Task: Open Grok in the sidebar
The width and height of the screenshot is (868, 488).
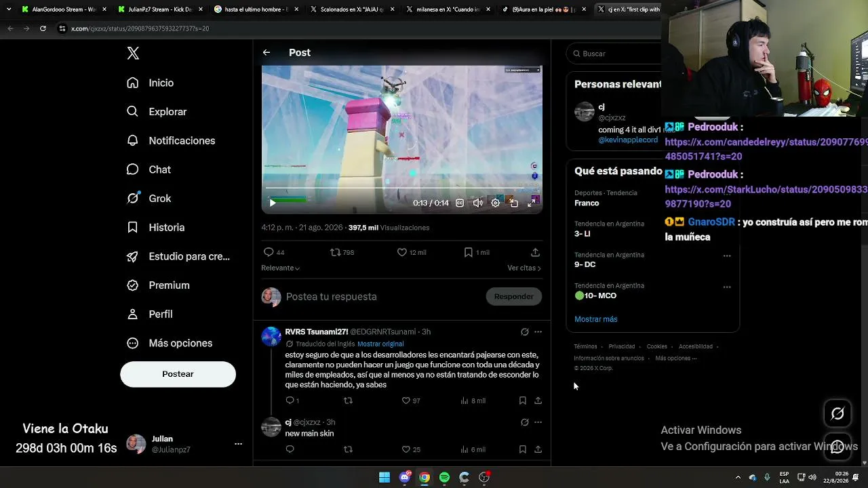Action: [149, 199]
